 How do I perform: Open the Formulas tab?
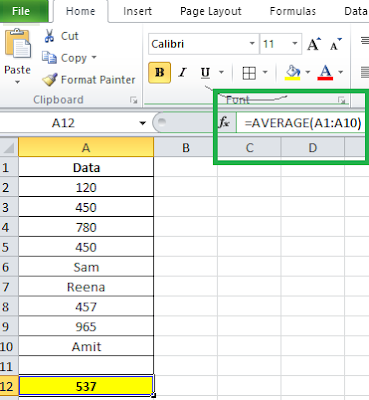293,11
